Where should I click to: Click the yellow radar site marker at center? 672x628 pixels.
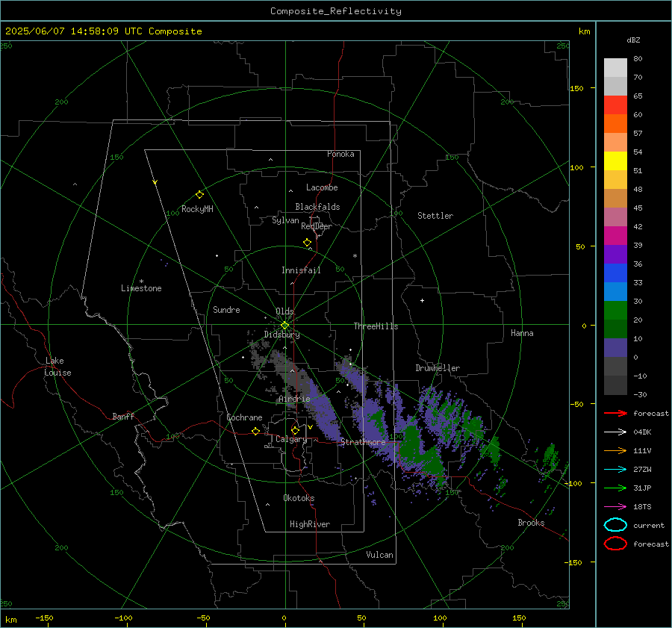tap(284, 326)
